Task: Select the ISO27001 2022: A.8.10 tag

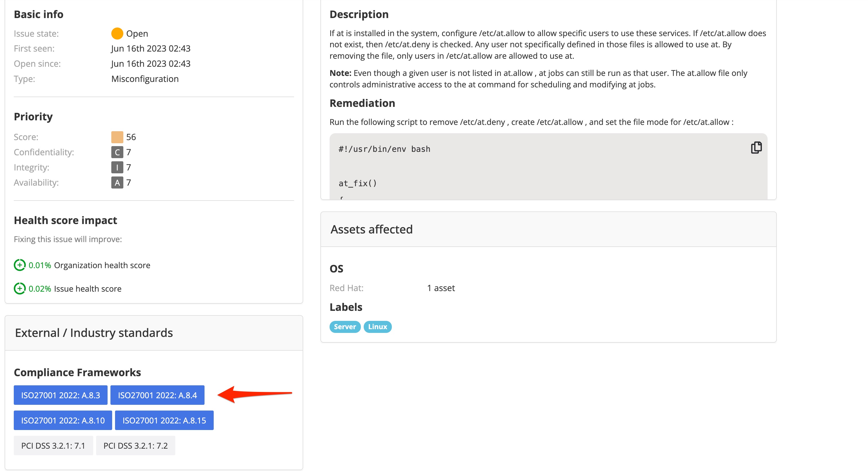Action: coord(63,420)
